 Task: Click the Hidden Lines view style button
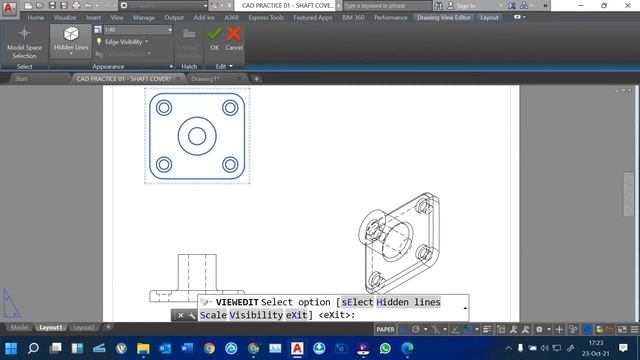pos(71,41)
